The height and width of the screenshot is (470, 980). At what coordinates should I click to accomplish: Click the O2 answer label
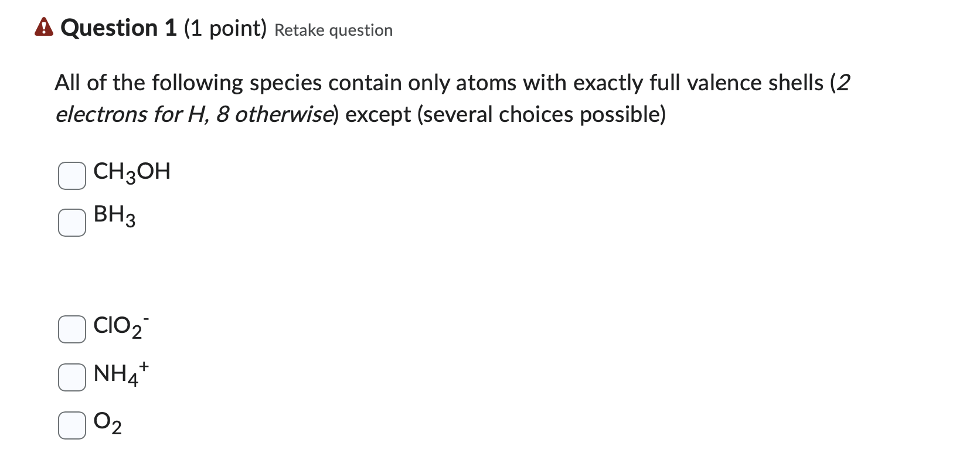pos(108,423)
